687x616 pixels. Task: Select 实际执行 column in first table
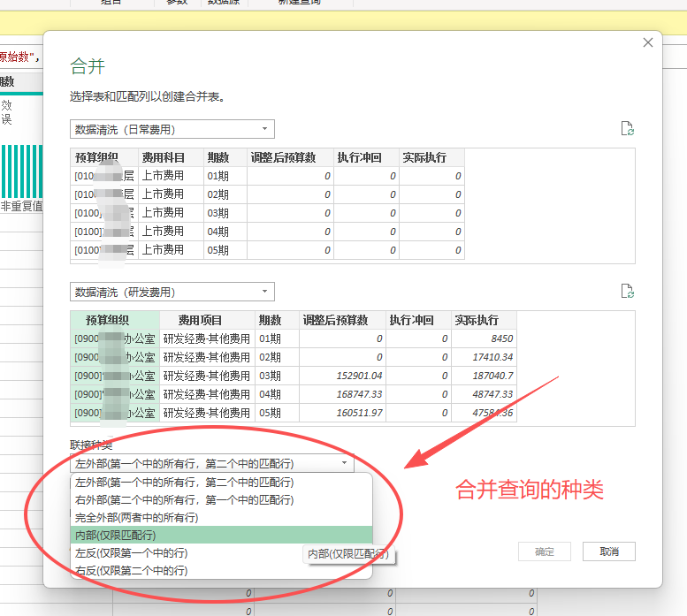click(x=431, y=157)
